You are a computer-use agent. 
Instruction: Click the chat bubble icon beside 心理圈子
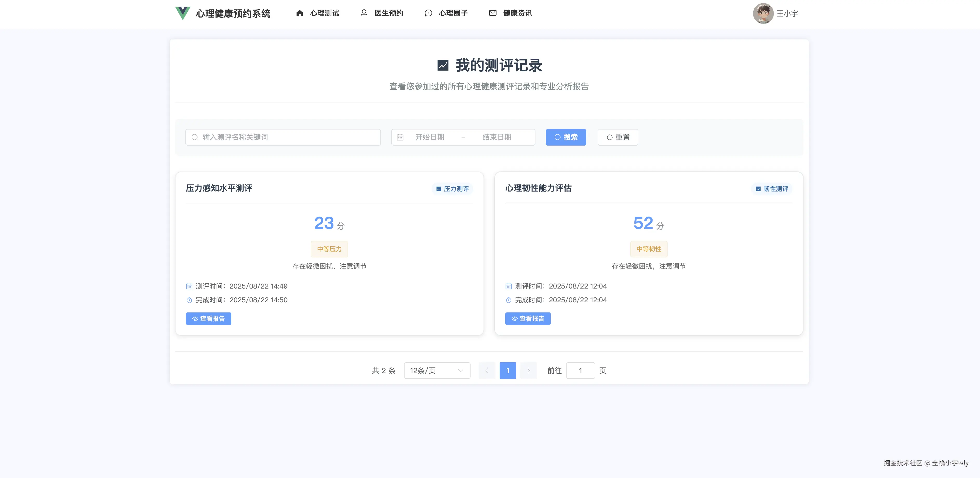(x=428, y=12)
